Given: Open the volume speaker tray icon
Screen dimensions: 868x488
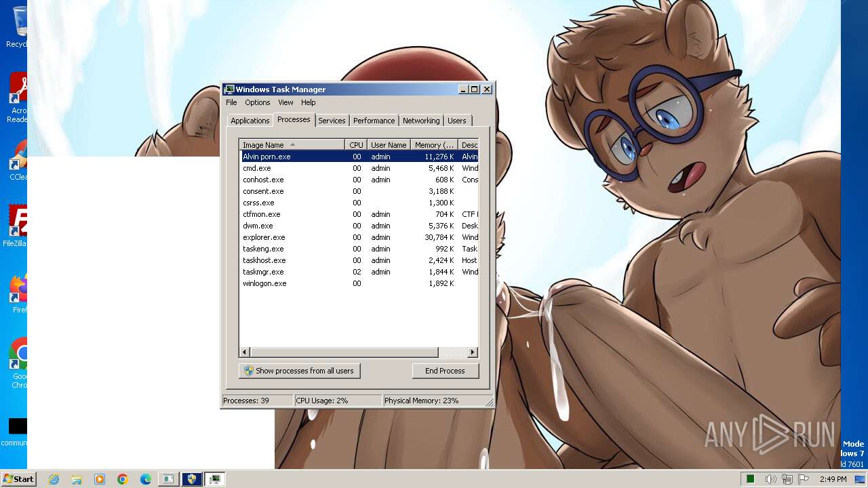Looking at the screenshot, I should (x=770, y=479).
